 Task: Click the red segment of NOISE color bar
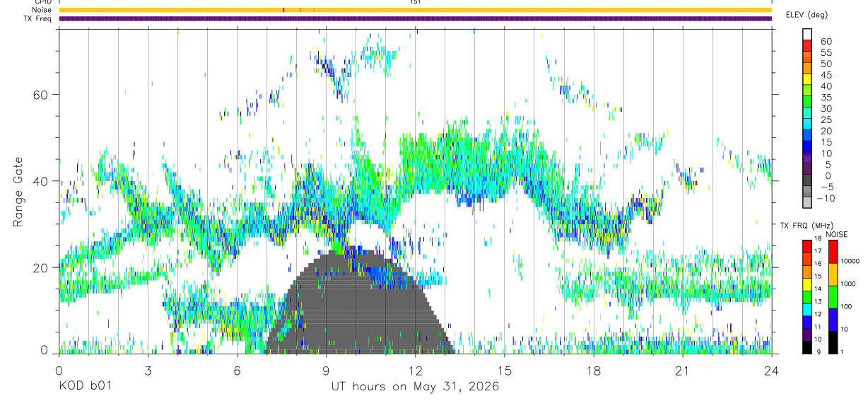point(833,252)
